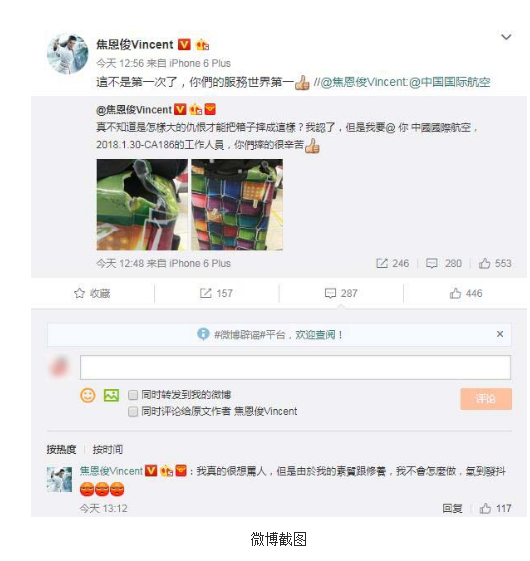Click the orange 评论 submit button
The height and width of the screenshot is (561, 530).
(x=486, y=399)
